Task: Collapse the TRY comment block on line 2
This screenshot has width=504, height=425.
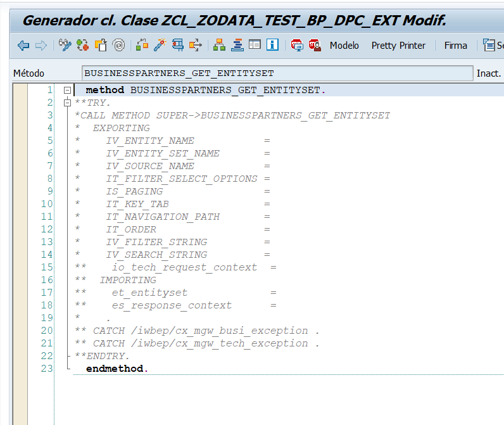Action: point(67,103)
